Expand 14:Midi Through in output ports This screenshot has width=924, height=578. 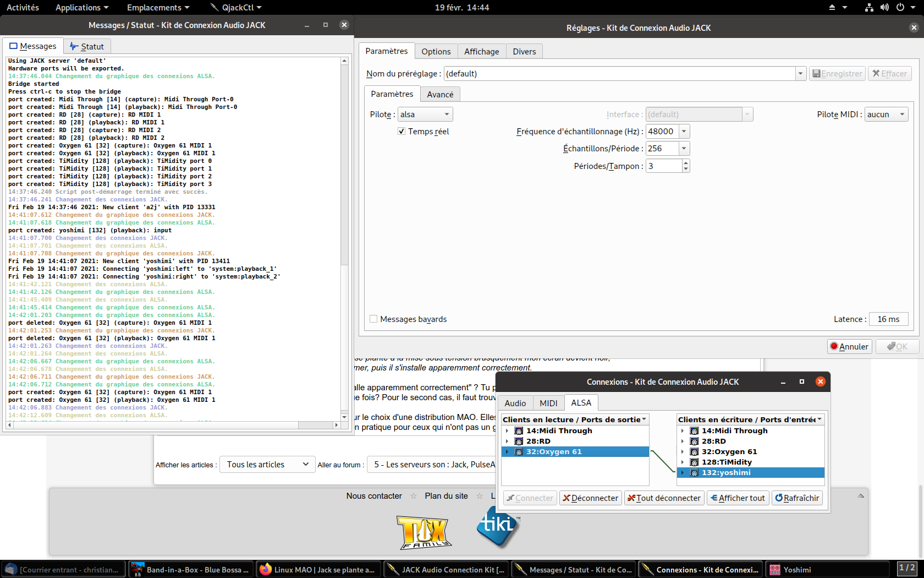(x=507, y=431)
